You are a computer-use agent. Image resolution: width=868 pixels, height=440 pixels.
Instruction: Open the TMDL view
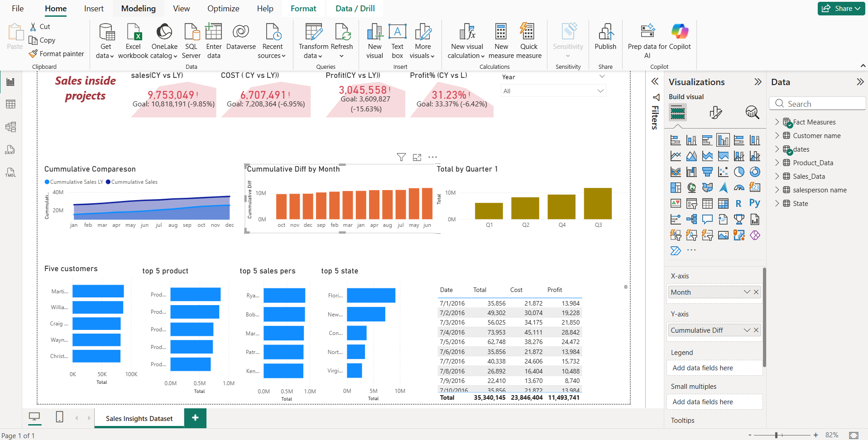tap(10, 172)
